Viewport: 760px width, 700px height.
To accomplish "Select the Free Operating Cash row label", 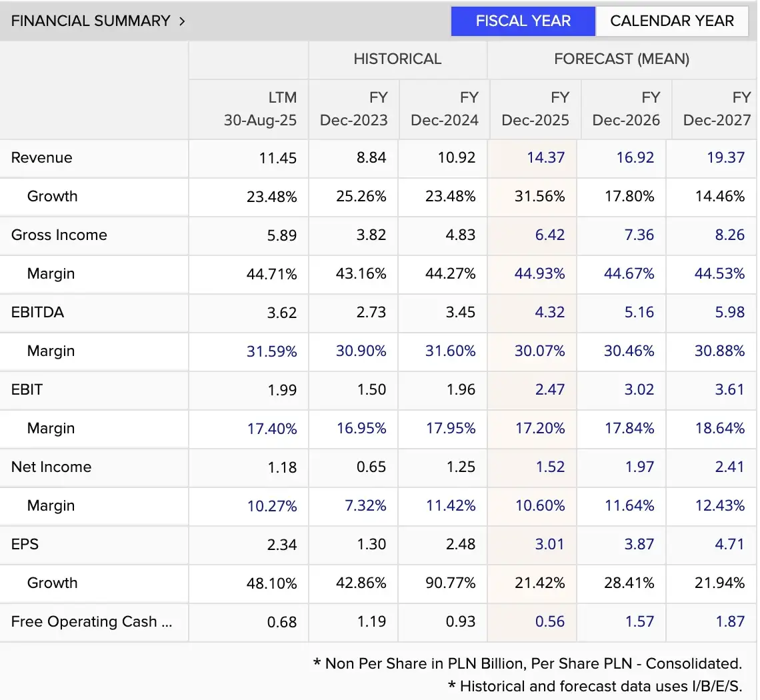I will coord(91,621).
